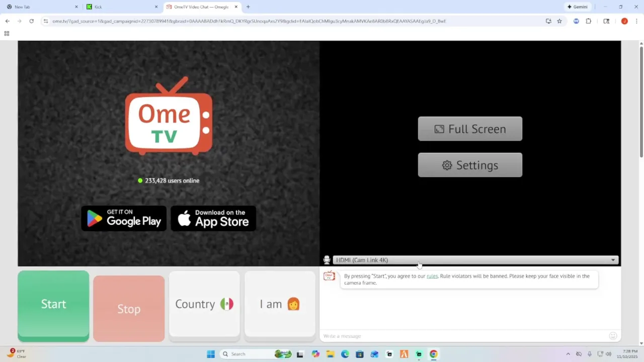This screenshot has height=362, width=644.
Task: Open the 'I am' gender selector
Action: tap(280, 304)
